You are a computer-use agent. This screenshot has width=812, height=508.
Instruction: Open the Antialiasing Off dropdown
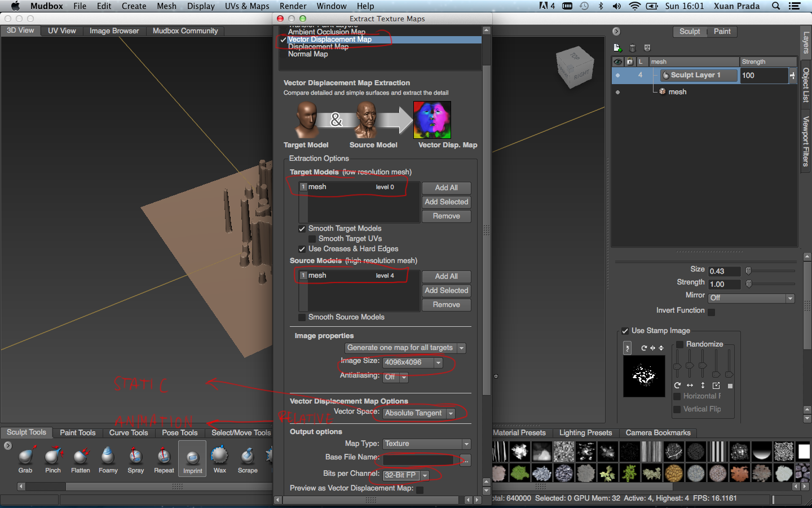(395, 377)
